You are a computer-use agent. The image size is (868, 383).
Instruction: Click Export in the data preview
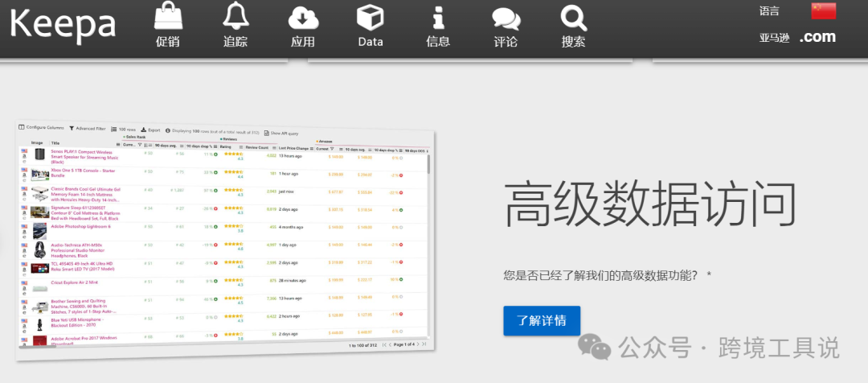150,130
